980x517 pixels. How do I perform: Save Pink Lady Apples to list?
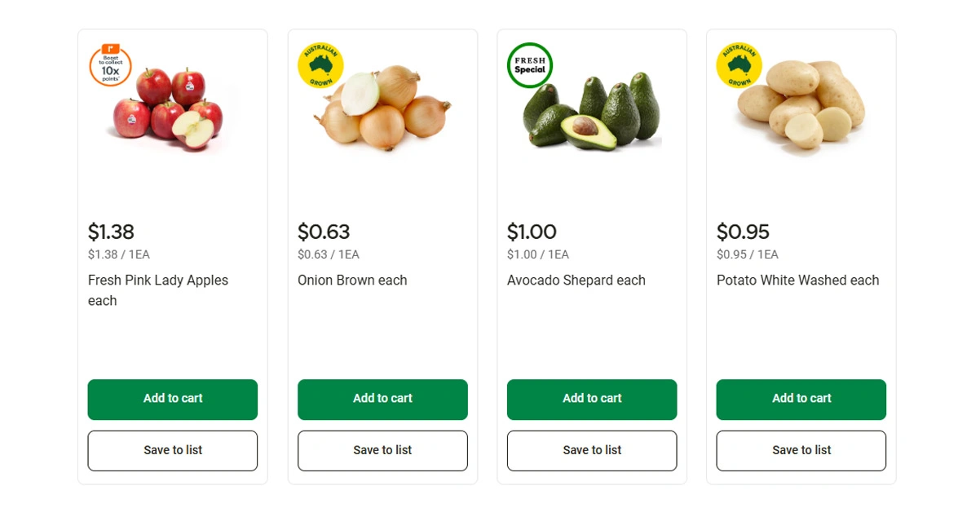173,451
